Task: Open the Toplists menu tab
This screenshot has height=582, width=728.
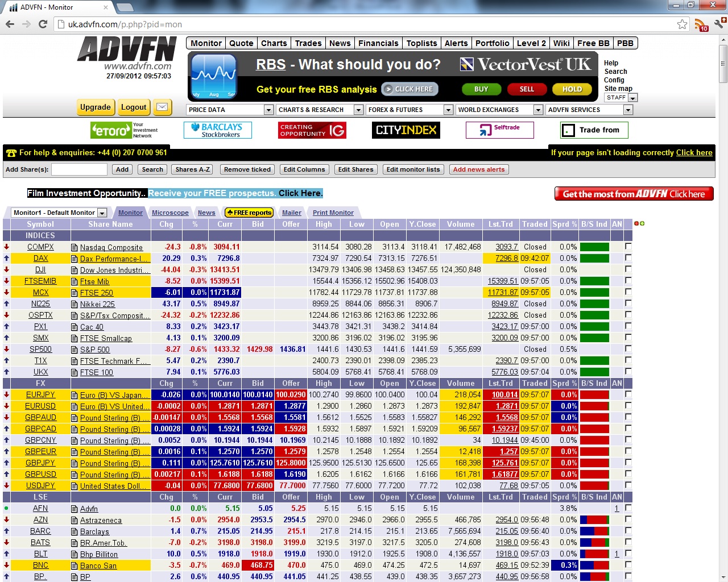Action: 421,43
